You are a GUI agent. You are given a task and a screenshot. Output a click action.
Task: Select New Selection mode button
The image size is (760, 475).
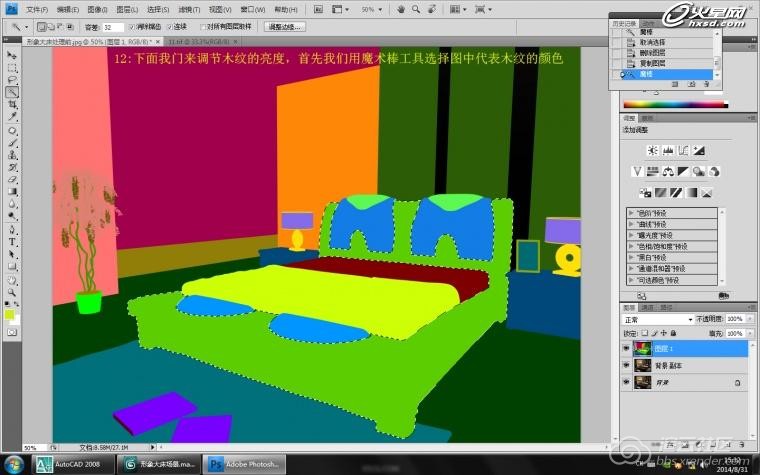coord(42,27)
